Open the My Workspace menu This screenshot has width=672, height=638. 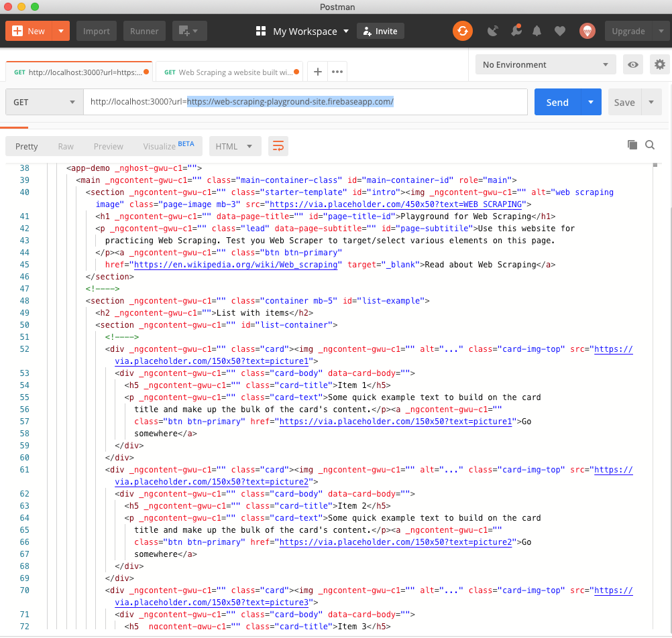point(304,31)
